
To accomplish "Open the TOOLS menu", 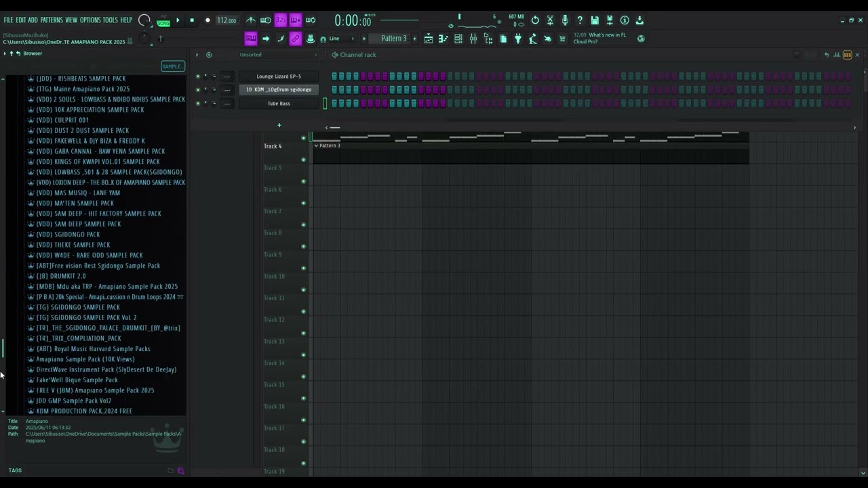I will (x=110, y=20).
